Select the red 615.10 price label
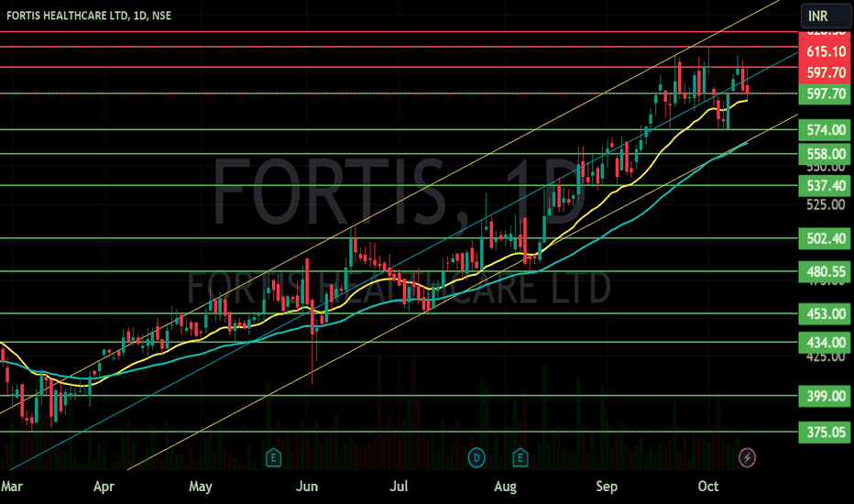The height and width of the screenshot is (504, 854). point(825,51)
